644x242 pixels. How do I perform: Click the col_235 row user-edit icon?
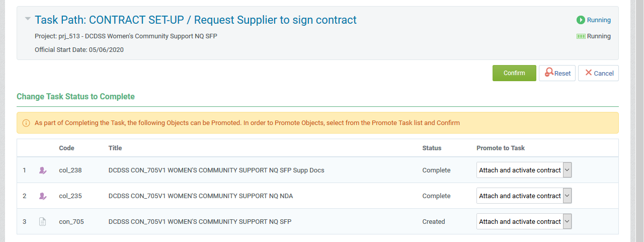pos(43,196)
